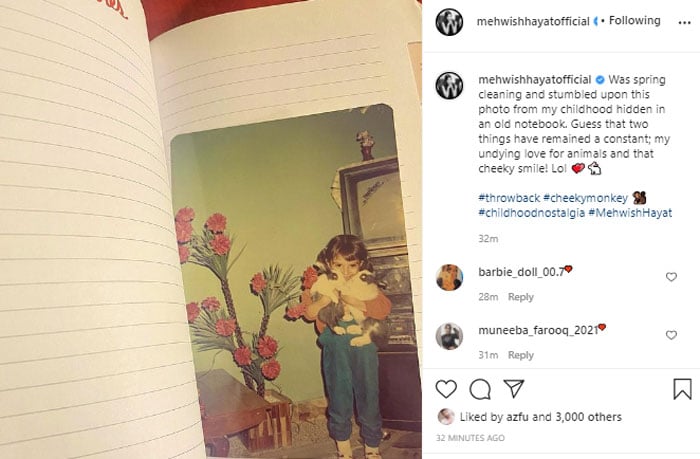Reply to muneeba_farooq_2021's comment

[x=521, y=355]
